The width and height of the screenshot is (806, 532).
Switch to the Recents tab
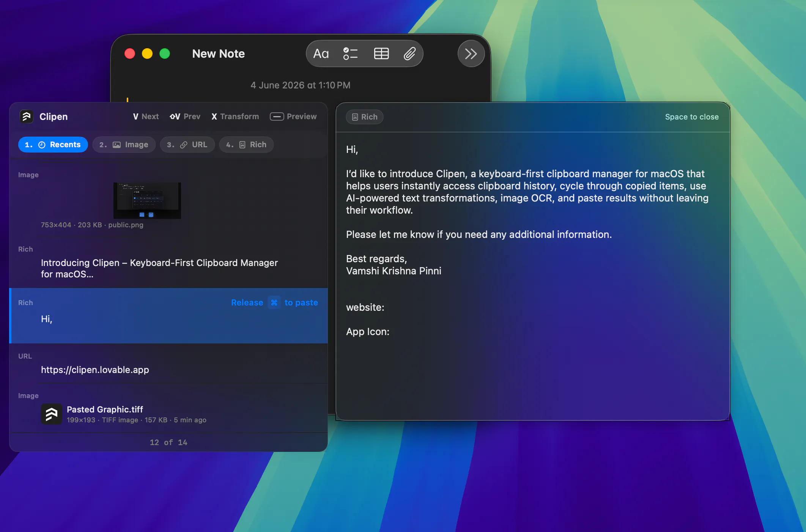coord(53,145)
